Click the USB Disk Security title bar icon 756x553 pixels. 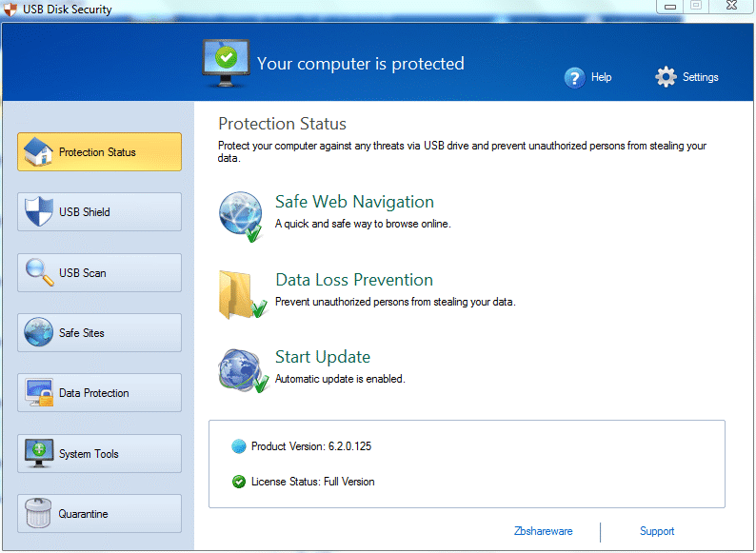click(x=10, y=10)
